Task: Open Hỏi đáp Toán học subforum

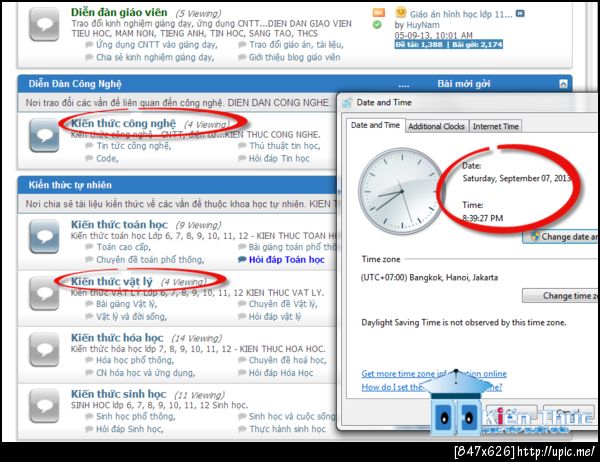Action: tap(287, 260)
